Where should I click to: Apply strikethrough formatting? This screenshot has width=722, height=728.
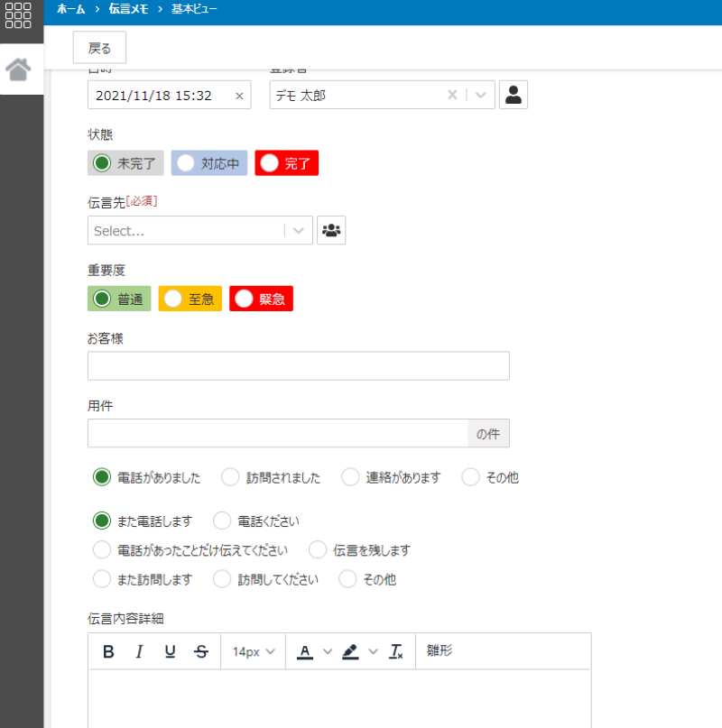pyautogui.click(x=200, y=651)
